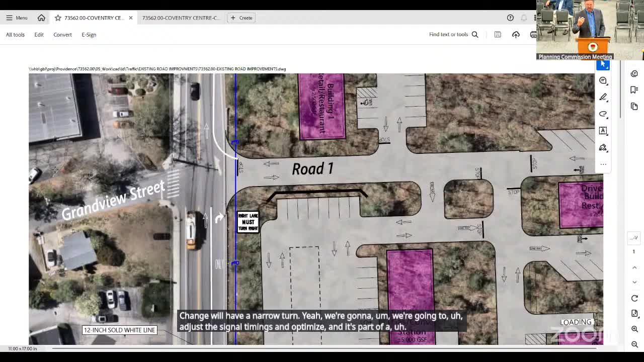
Task: Star the current document as a favorite
Action: [57, 18]
